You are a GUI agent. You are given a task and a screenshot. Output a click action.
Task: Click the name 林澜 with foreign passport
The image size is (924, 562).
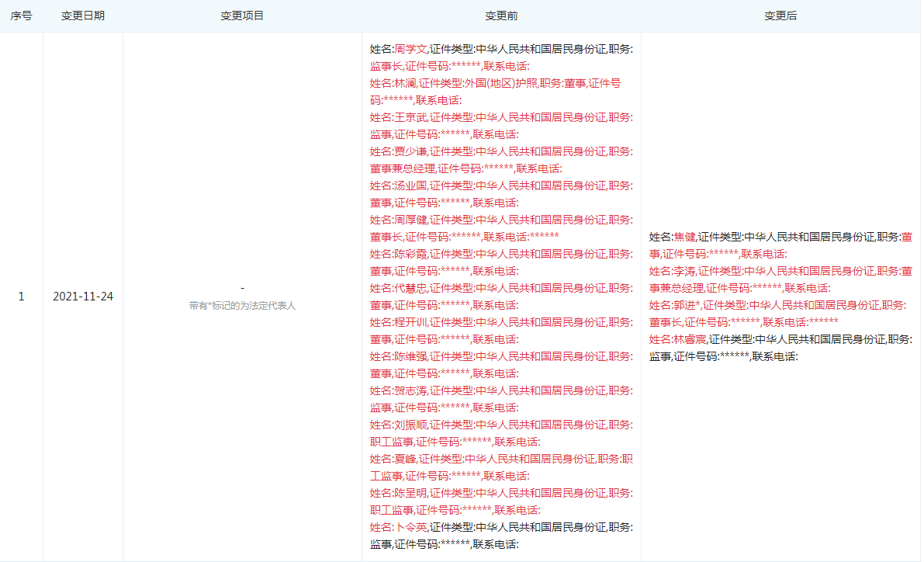tap(405, 84)
